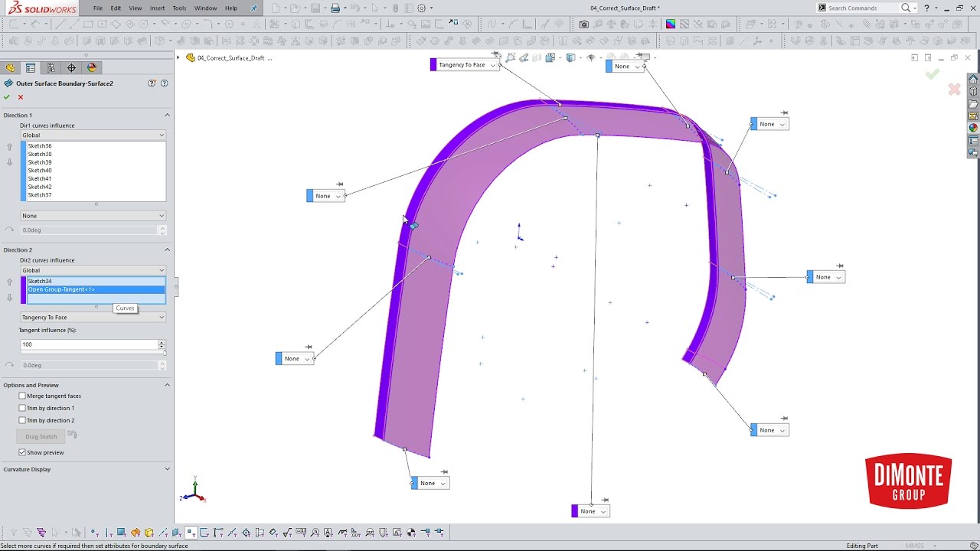Open the File Explorer task pane
Image resolution: width=980 pixels, height=551 pixels.
point(973,104)
